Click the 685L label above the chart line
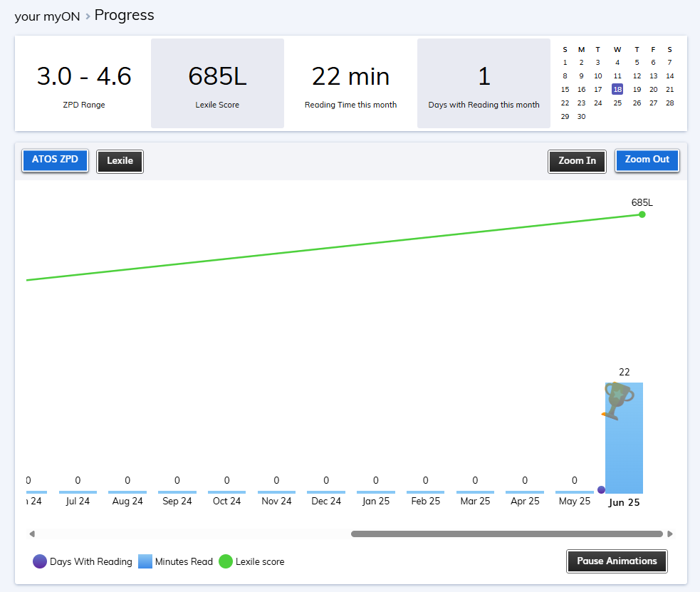Viewport: 700px width, 592px height. point(642,203)
